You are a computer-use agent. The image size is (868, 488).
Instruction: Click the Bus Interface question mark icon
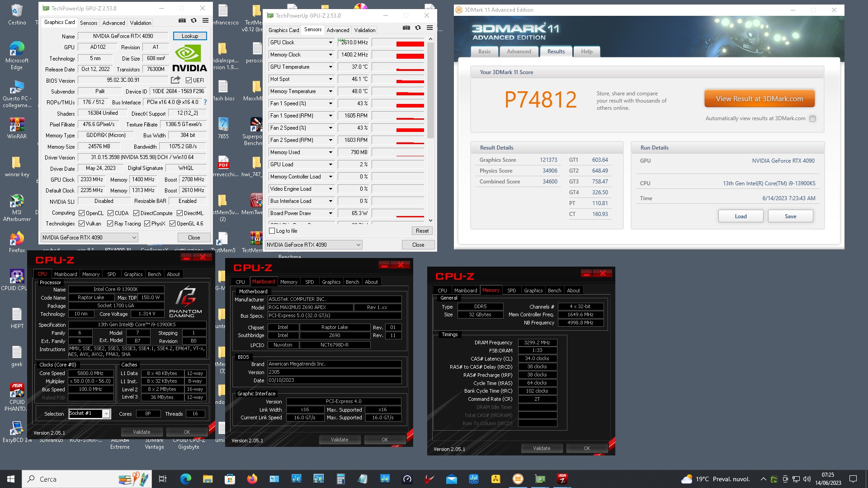205,102
